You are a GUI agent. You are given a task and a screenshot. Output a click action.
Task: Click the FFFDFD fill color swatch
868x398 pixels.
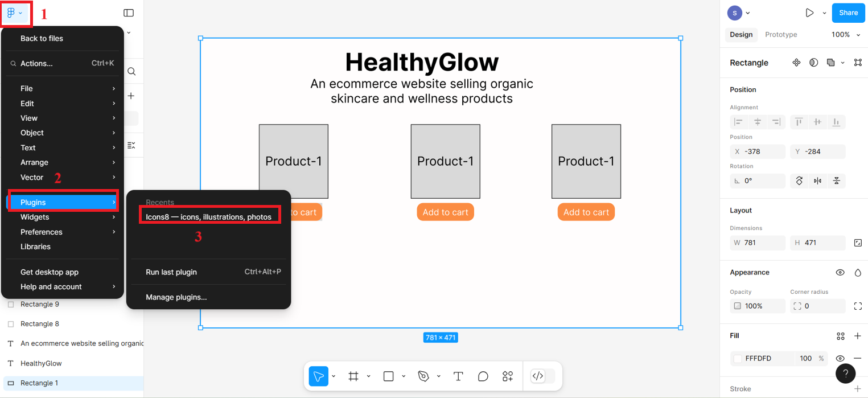coord(738,358)
